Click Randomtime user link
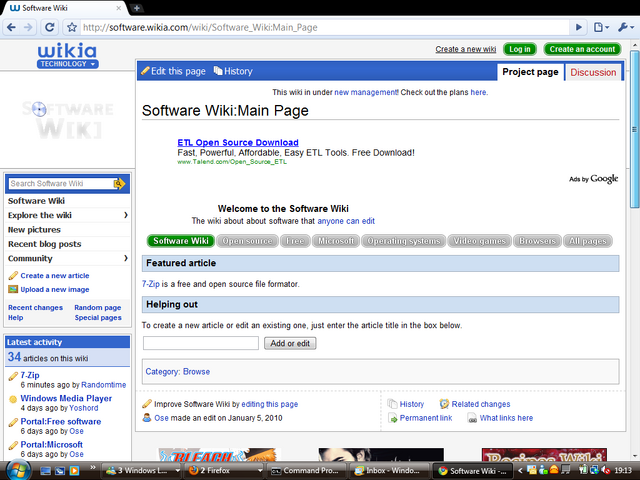Image resolution: width=640 pixels, height=480 pixels. tap(104, 385)
